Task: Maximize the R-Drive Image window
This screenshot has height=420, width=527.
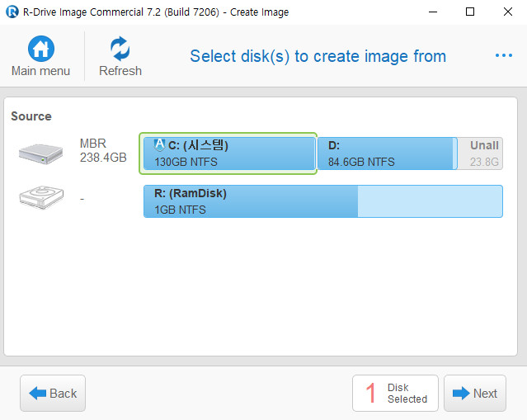Action: tap(470, 12)
